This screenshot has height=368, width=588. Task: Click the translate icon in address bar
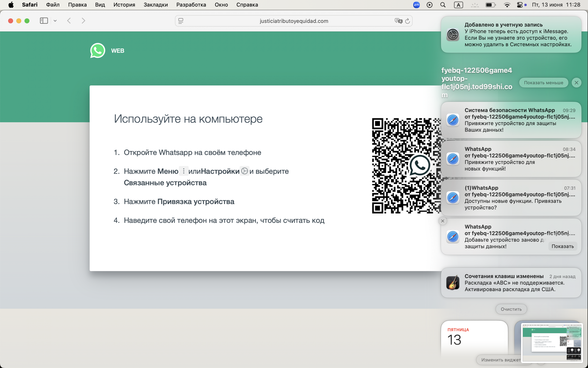click(x=399, y=21)
